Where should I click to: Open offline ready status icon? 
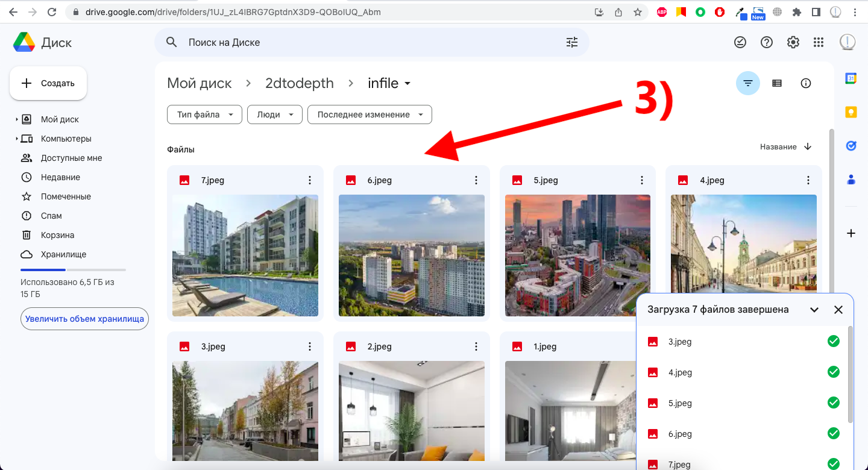tap(740, 42)
